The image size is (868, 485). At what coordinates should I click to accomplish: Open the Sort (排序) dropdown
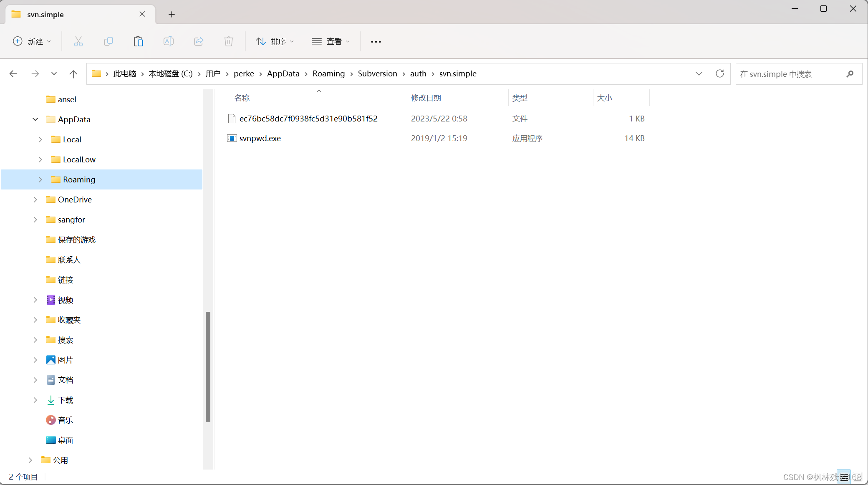[x=275, y=41]
